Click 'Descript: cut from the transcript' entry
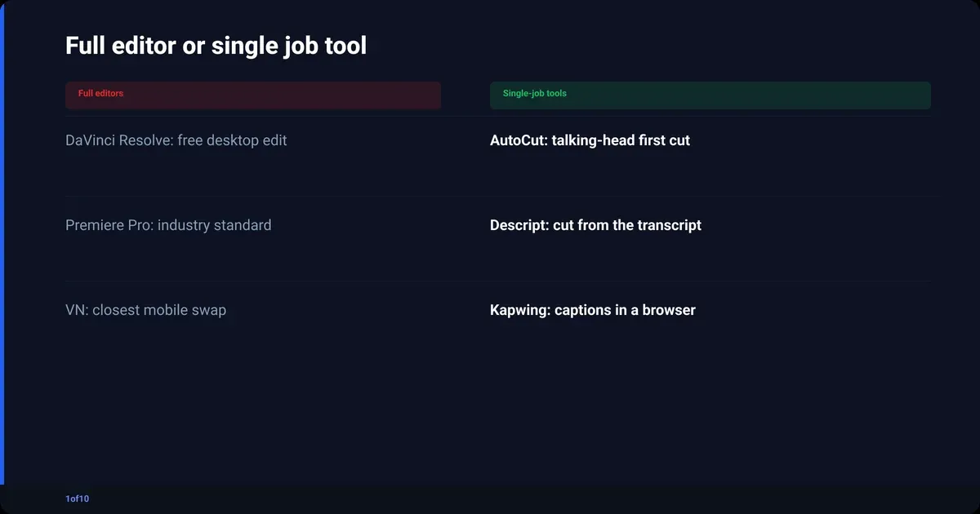 (x=595, y=225)
